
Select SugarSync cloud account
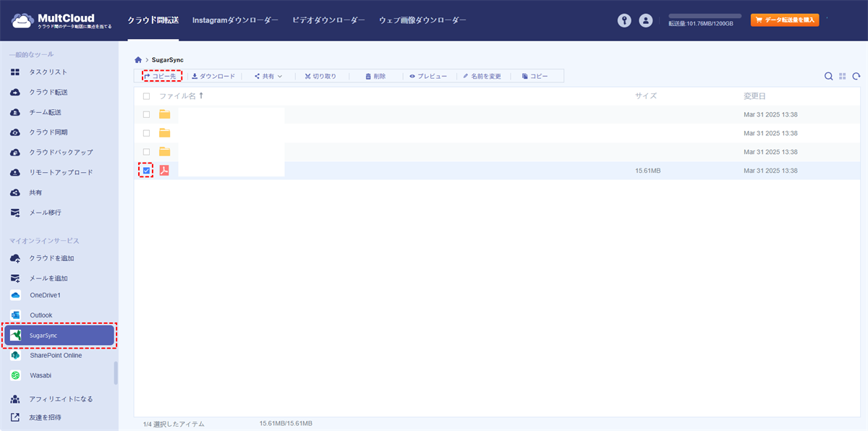[x=59, y=336]
